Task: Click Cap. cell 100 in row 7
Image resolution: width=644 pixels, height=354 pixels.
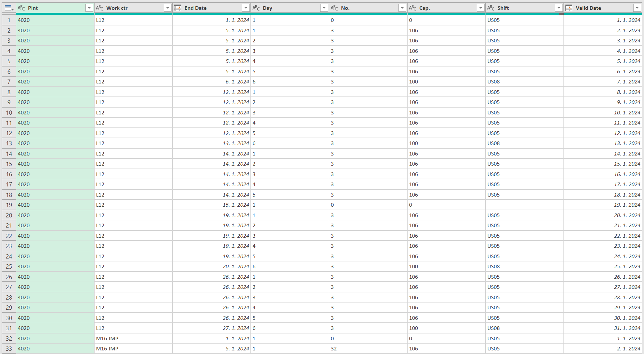Action: pyautogui.click(x=446, y=81)
